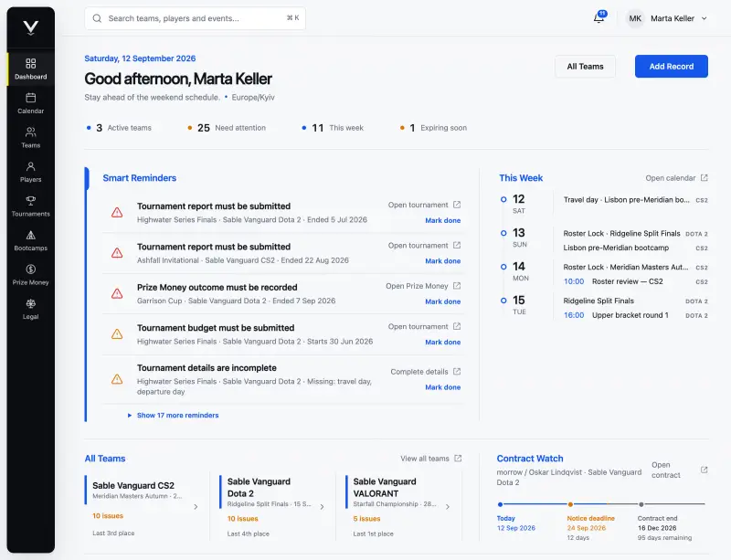Open the Teams sidebar section
Viewport: 731px width, 560px height.
tap(31, 138)
